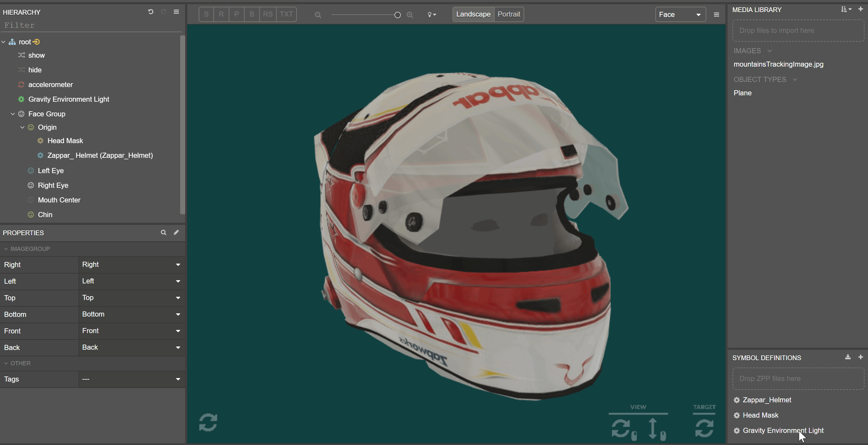Collapse the OBJECT TYPES section
Screen dimensions: 868x445
(x=795, y=79)
